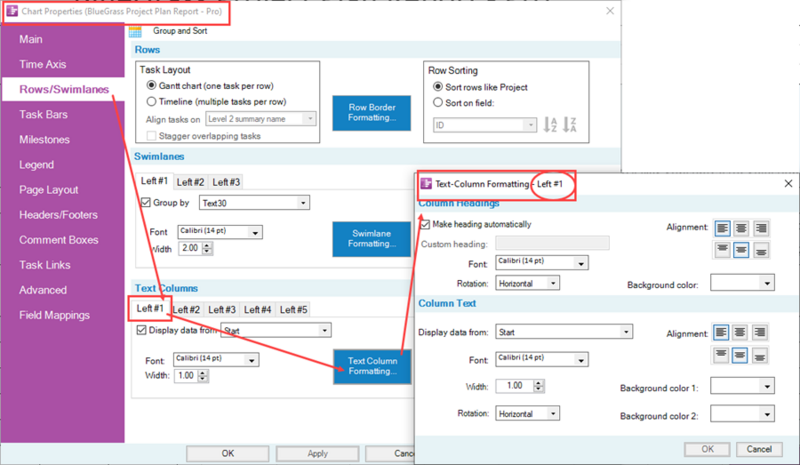Open Align tasks on dropdown

(x=261, y=119)
